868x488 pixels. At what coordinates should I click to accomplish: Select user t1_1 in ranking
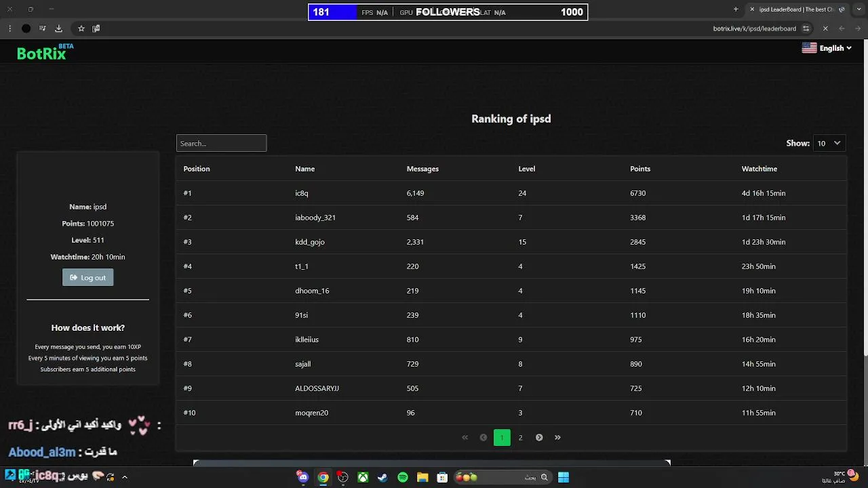[302, 266]
